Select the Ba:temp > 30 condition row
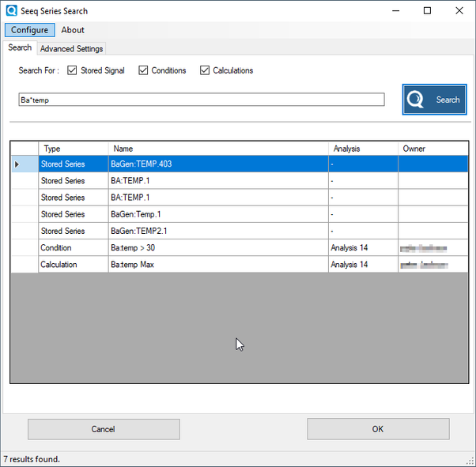This screenshot has width=476, height=467. 217,248
